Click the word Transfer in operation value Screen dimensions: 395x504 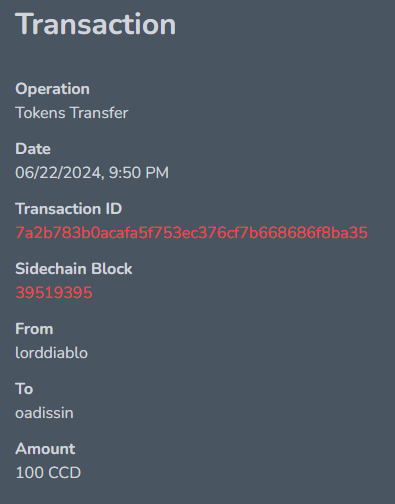[x=99, y=113]
